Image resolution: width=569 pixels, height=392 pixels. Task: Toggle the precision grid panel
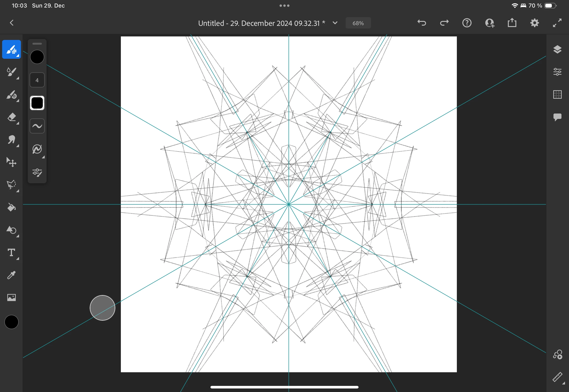[x=557, y=94]
